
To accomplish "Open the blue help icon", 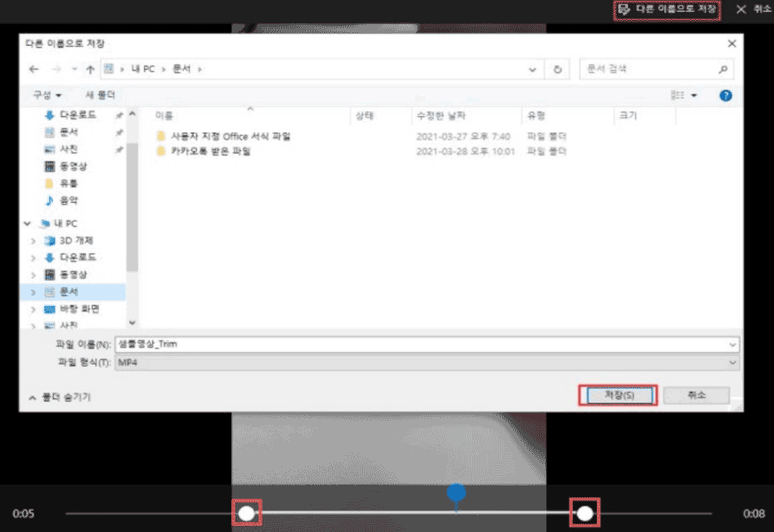I will (x=726, y=96).
